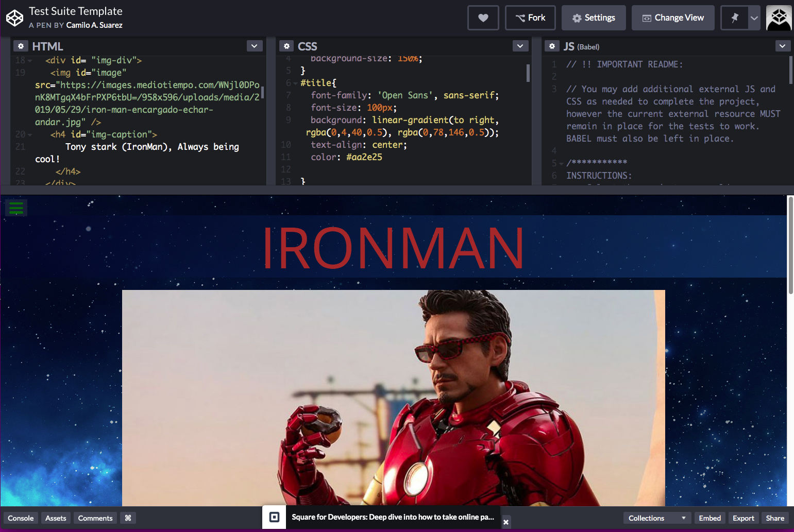This screenshot has width=794, height=532.
Task: Open the user profile avatar
Action: (x=779, y=18)
